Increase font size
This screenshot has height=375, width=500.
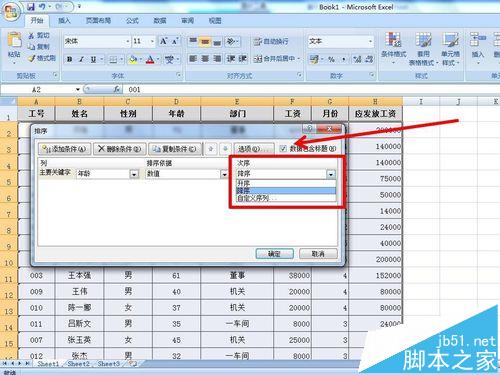163,41
